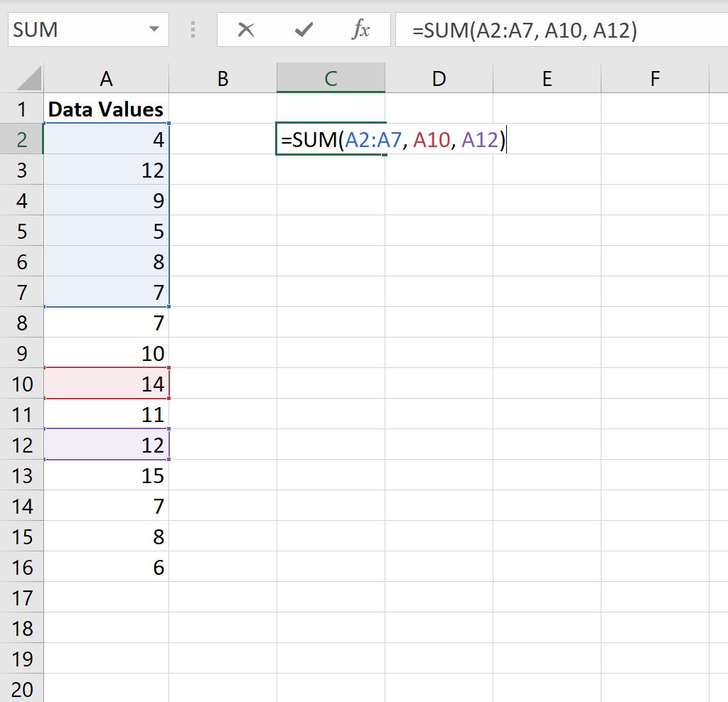Click the cell containing value 14
728x702 pixels.
click(x=105, y=383)
